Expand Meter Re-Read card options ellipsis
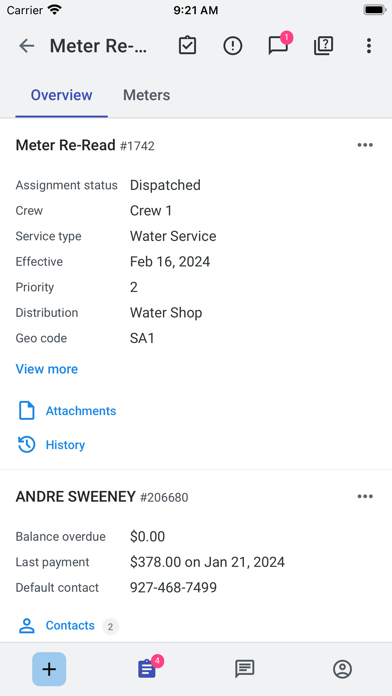Viewport: 392px width, 696px height. [x=365, y=145]
